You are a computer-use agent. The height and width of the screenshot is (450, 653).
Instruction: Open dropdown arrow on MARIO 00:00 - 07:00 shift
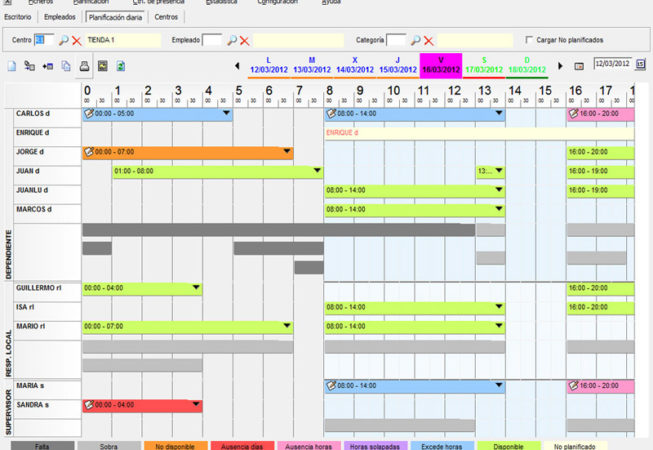[287, 326]
